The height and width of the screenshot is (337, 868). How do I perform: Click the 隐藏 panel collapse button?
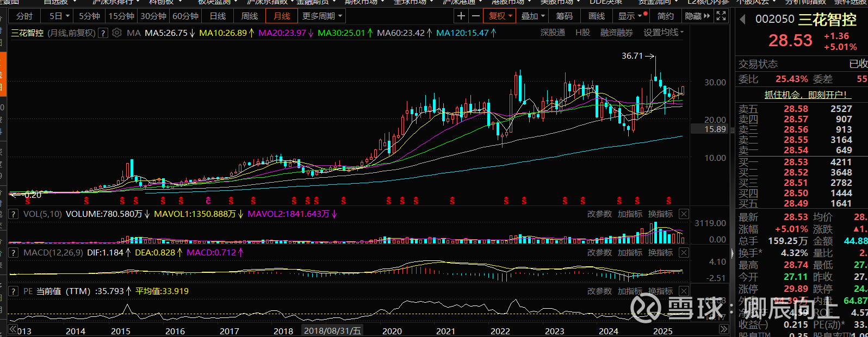coord(698,16)
